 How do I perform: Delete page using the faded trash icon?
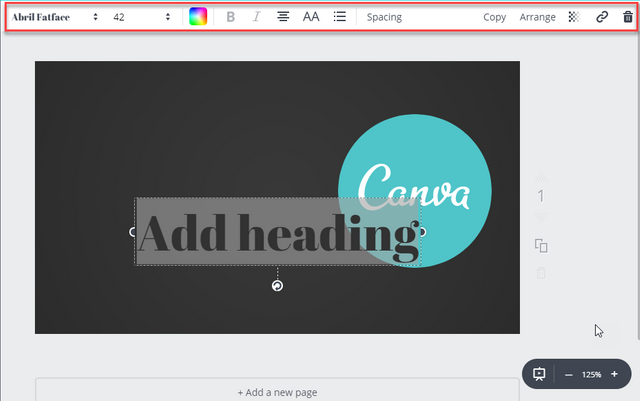541,273
